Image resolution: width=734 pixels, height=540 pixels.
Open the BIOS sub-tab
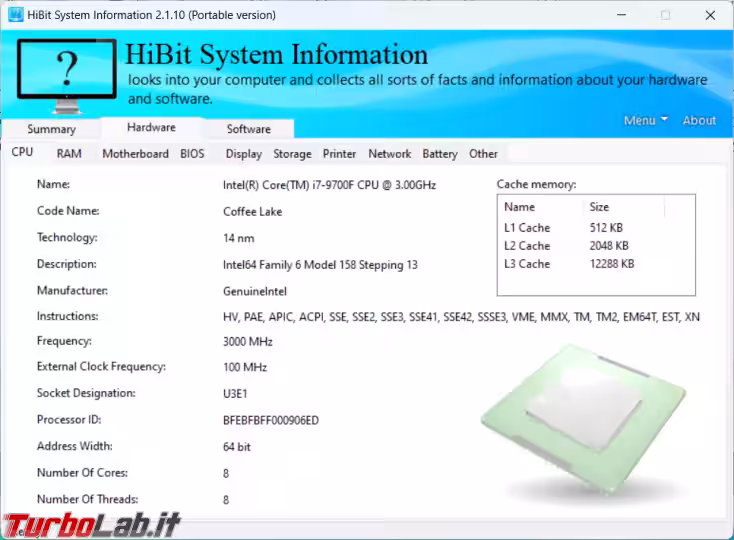pyautogui.click(x=192, y=154)
